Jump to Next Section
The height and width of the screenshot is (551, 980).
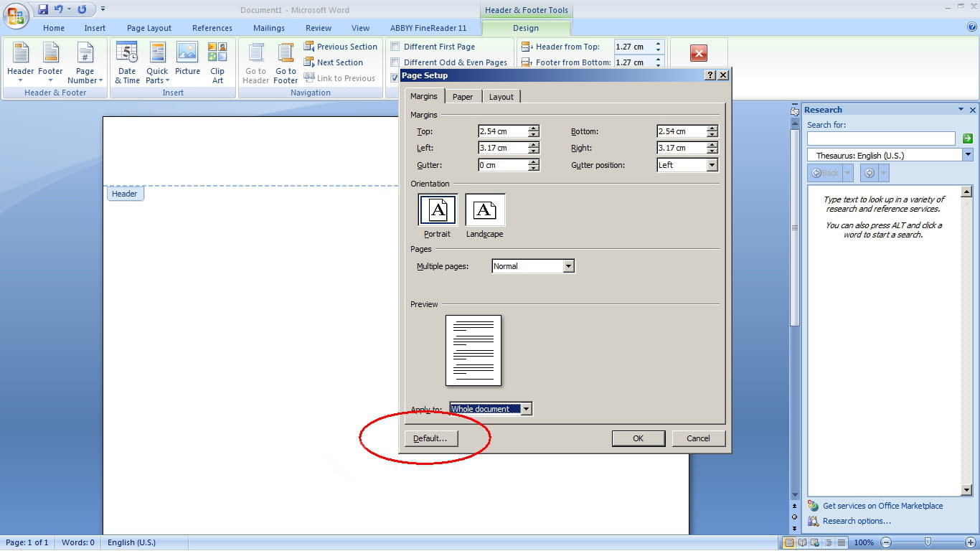tap(334, 62)
